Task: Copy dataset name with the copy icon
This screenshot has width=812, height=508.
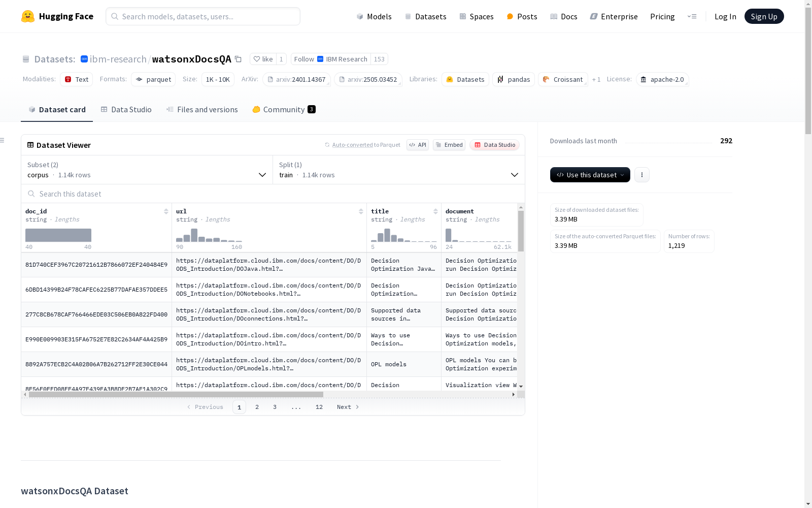Action: point(238,59)
